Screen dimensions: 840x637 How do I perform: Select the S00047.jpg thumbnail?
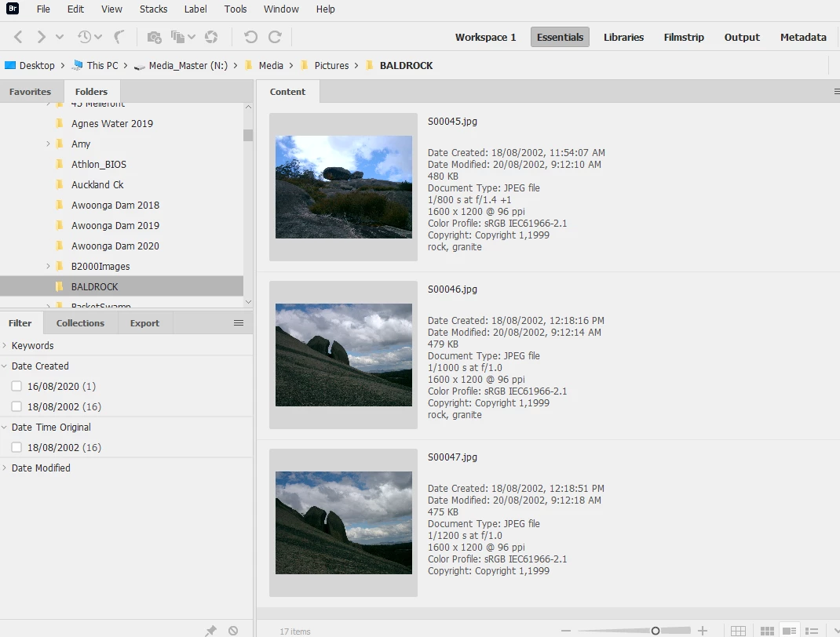[x=343, y=522]
